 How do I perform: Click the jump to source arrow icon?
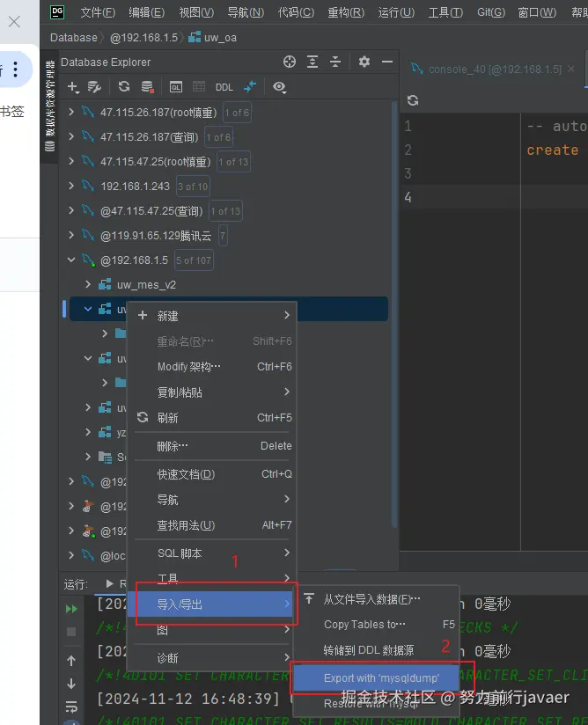[250, 86]
